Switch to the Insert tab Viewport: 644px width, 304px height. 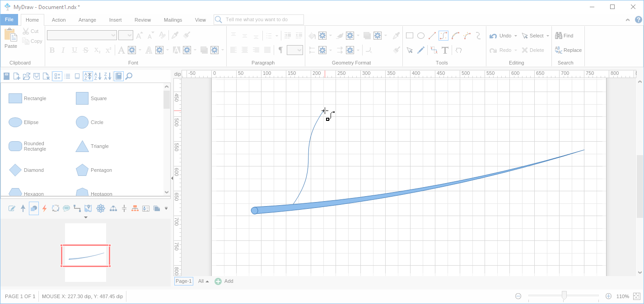(115, 20)
